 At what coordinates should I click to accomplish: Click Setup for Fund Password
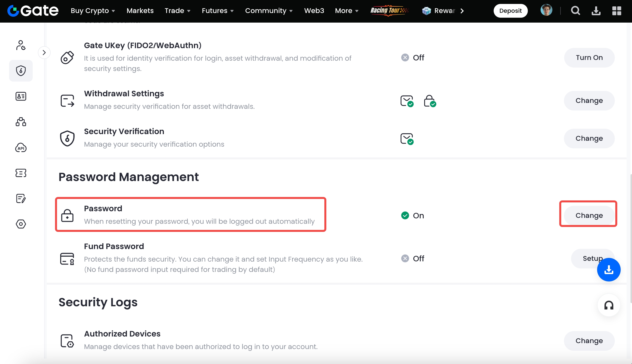point(585,258)
